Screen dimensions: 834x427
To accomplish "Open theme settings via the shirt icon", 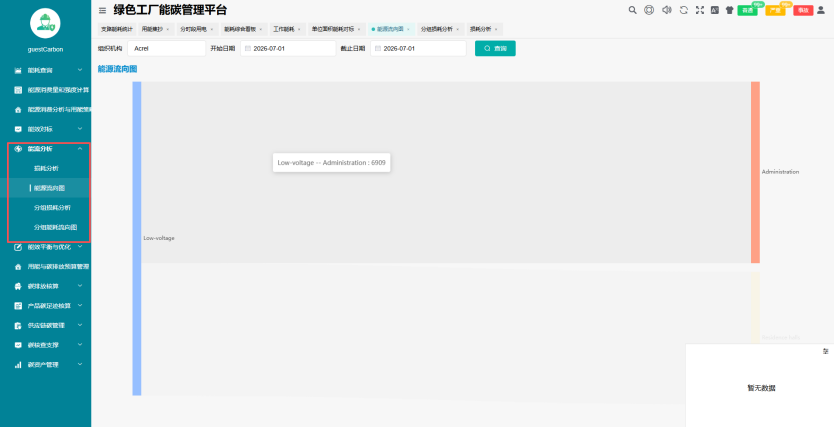I will [729, 10].
